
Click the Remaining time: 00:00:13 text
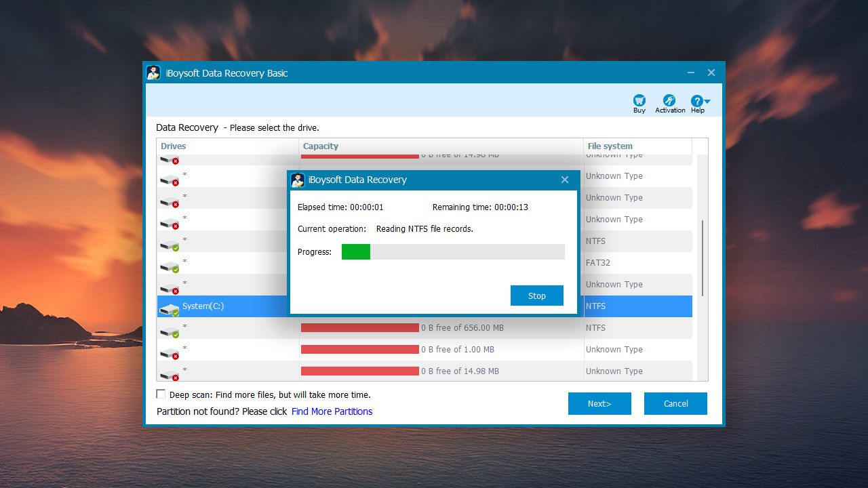pyautogui.click(x=480, y=207)
